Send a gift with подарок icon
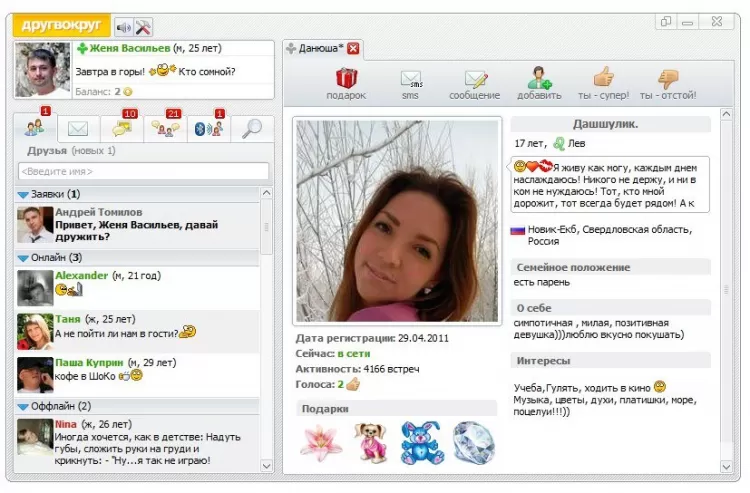Viewport: 750px width, 493px height. 346,84
